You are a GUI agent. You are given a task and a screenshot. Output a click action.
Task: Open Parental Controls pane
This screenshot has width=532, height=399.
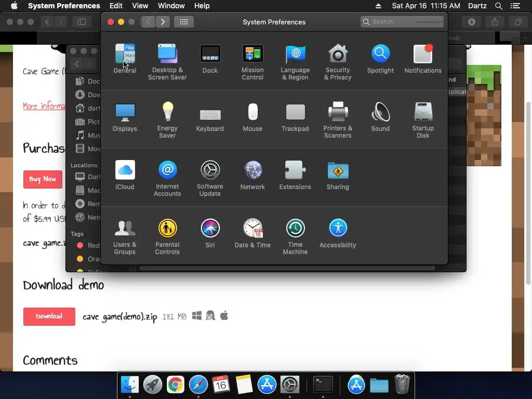coord(167,237)
